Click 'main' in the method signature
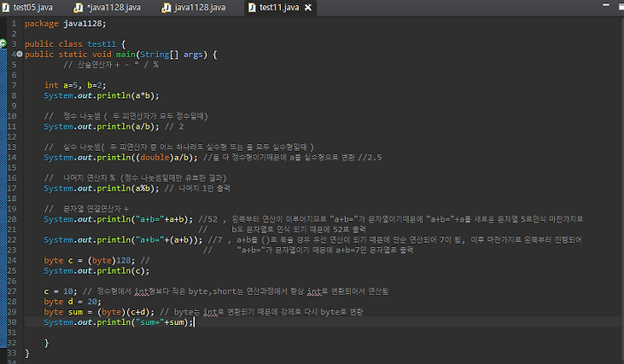This screenshot has width=624, height=364. (126, 54)
